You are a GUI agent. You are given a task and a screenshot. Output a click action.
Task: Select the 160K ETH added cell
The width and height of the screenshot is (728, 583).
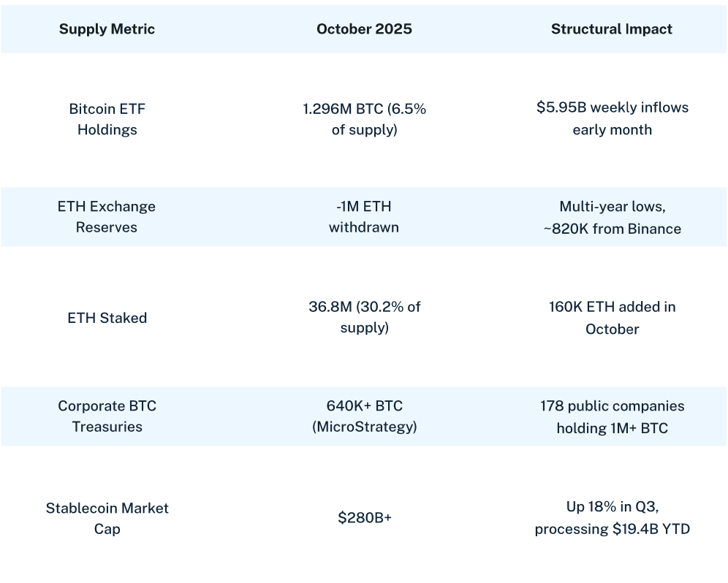pos(612,318)
